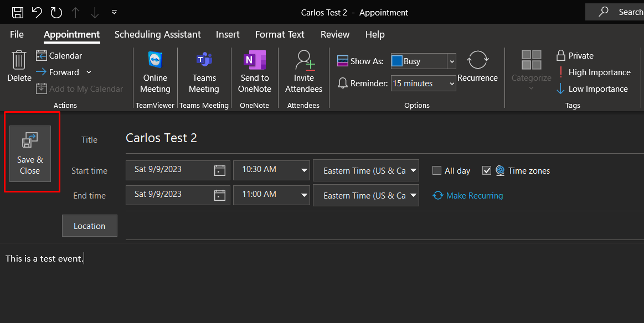
Task: Expand the 10:30 AM start time dropdown
Action: point(304,170)
